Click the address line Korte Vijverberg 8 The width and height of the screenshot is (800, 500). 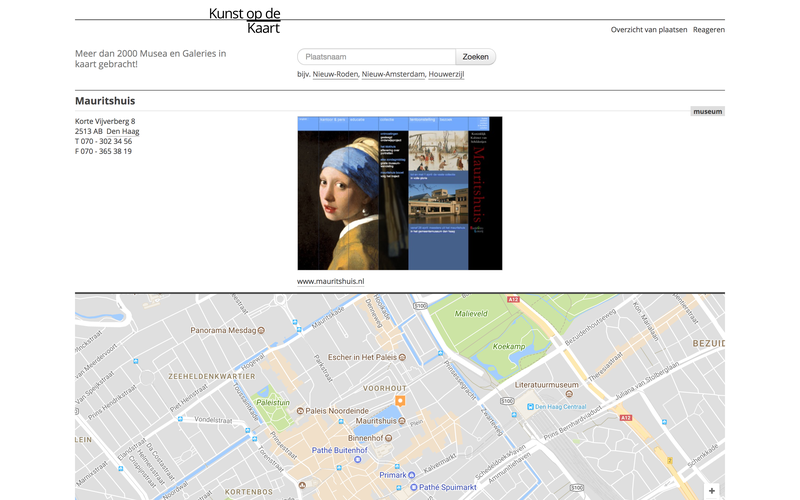[x=105, y=121]
